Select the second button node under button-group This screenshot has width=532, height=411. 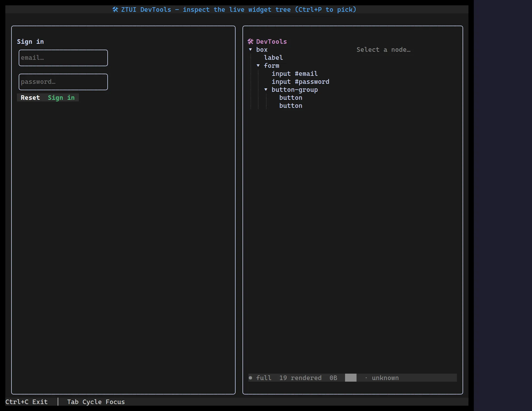pyautogui.click(x=291, y=106)
